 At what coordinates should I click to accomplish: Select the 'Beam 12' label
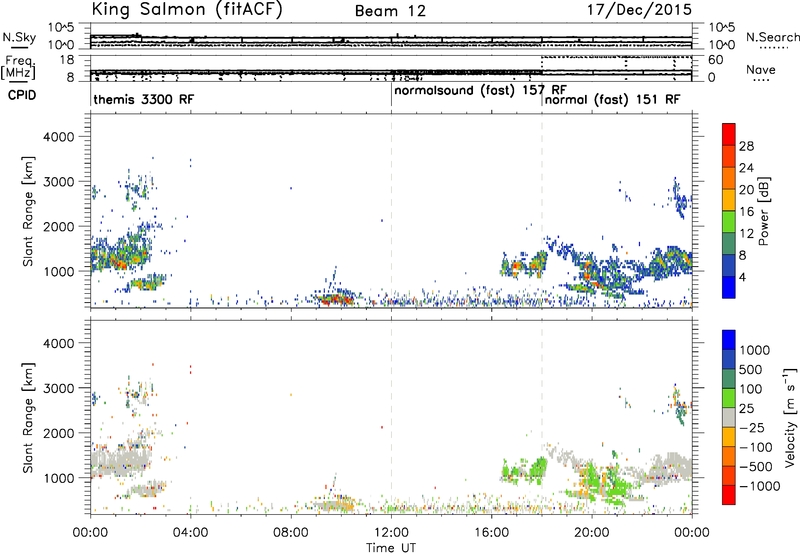click(390, 11)
